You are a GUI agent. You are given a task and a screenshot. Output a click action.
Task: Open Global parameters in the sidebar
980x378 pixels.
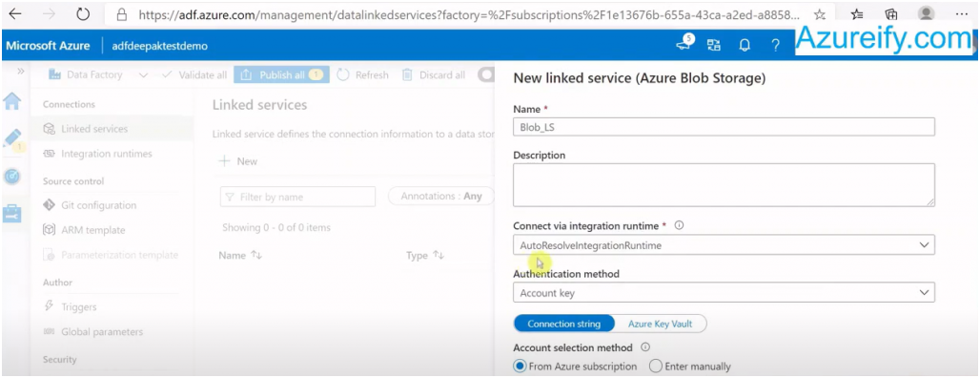pyautogui.click(x=93, y=331)
